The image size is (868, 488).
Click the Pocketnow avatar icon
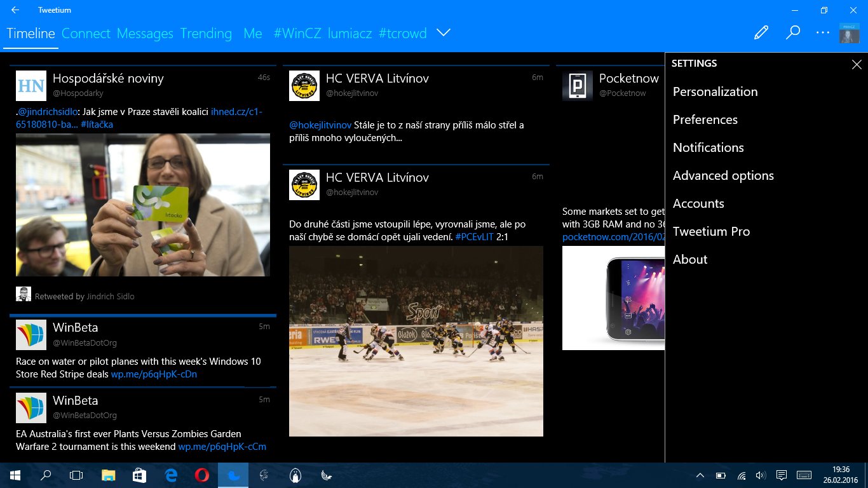578,86
